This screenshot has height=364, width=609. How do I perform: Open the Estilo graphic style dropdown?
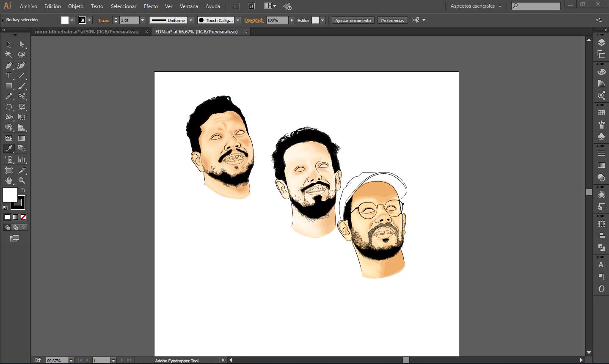pyautogui.click(x=322, y=20)
